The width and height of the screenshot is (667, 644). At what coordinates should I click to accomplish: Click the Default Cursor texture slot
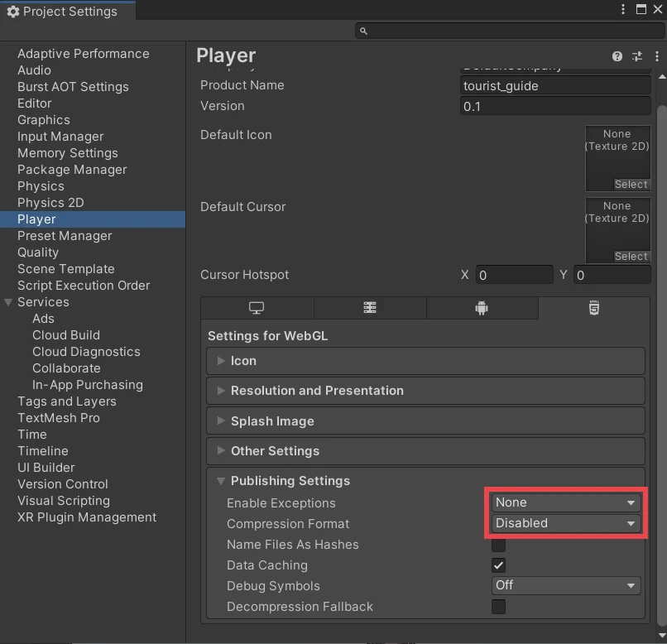click(617, 230)
